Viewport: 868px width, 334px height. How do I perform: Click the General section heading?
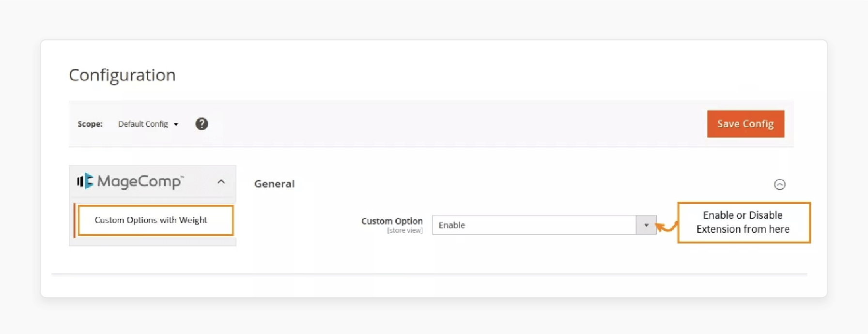[274, 184]
